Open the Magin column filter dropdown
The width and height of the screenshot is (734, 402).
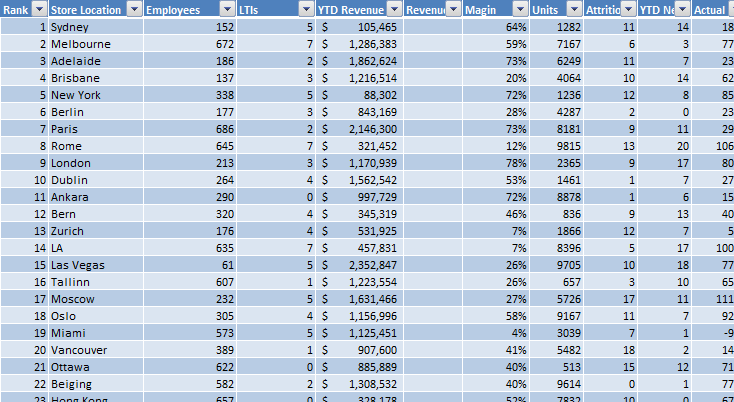pos(521,9)
